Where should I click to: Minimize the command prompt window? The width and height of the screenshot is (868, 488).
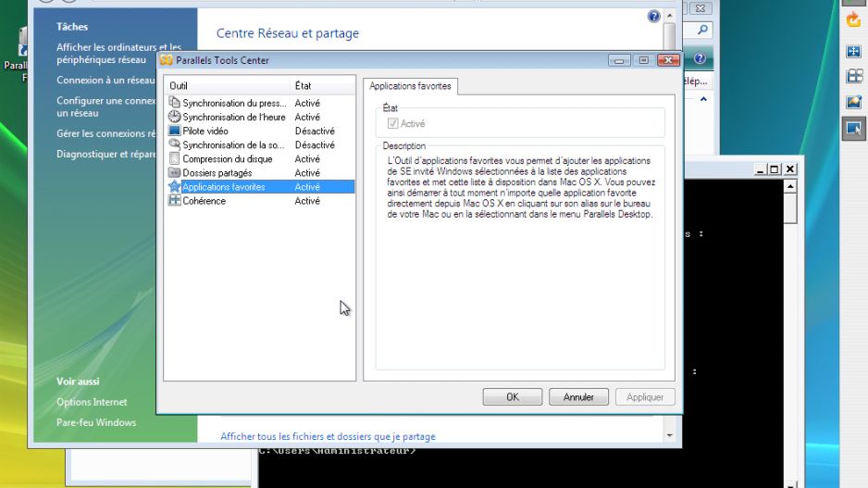[x=760, y=169]
